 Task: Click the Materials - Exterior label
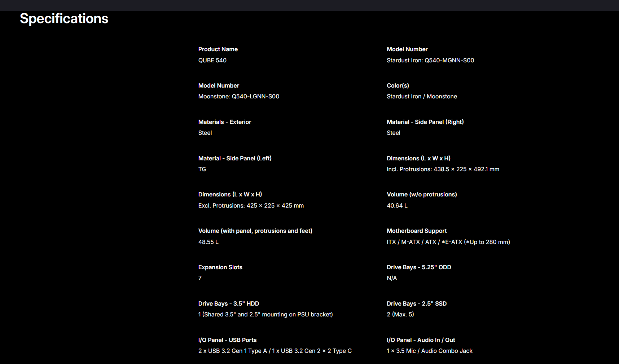click(x=225, y=122)
